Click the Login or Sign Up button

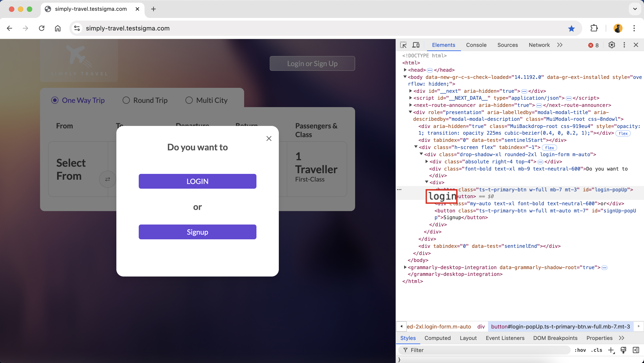point(312,63)
